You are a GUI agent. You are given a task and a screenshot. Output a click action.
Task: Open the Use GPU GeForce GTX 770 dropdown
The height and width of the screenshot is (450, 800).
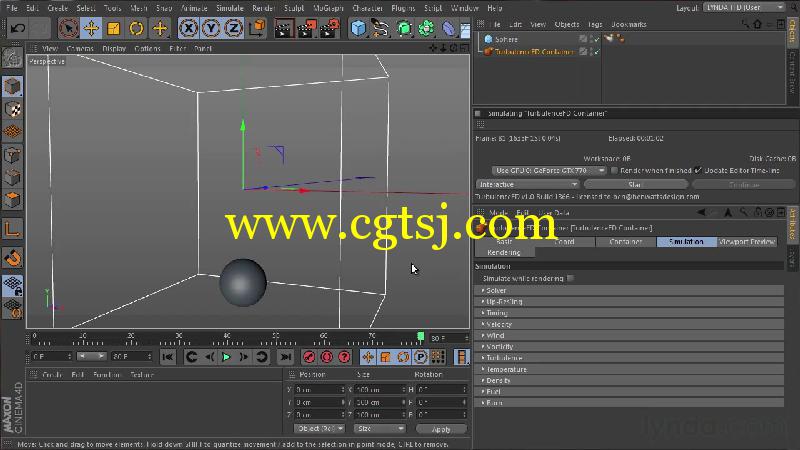point(549,170)
